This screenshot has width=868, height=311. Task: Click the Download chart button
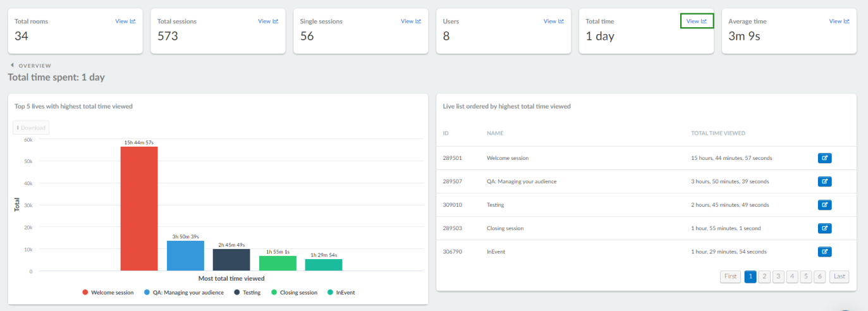(x=31, y=128)
